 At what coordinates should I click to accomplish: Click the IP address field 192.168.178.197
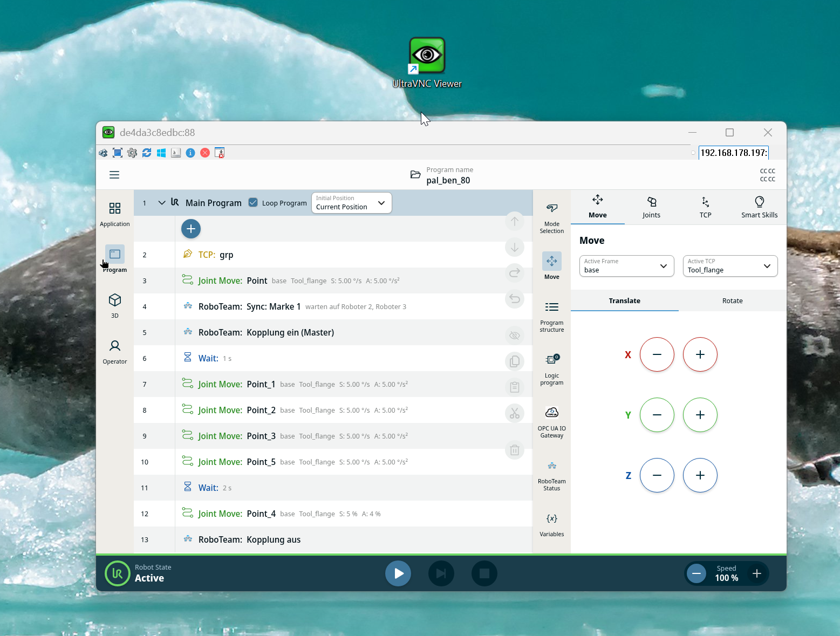(734, 153)
